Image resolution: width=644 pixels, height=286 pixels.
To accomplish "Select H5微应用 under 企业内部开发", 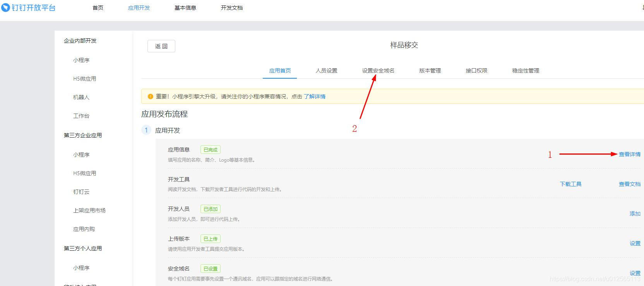I will tap(84, 79).
